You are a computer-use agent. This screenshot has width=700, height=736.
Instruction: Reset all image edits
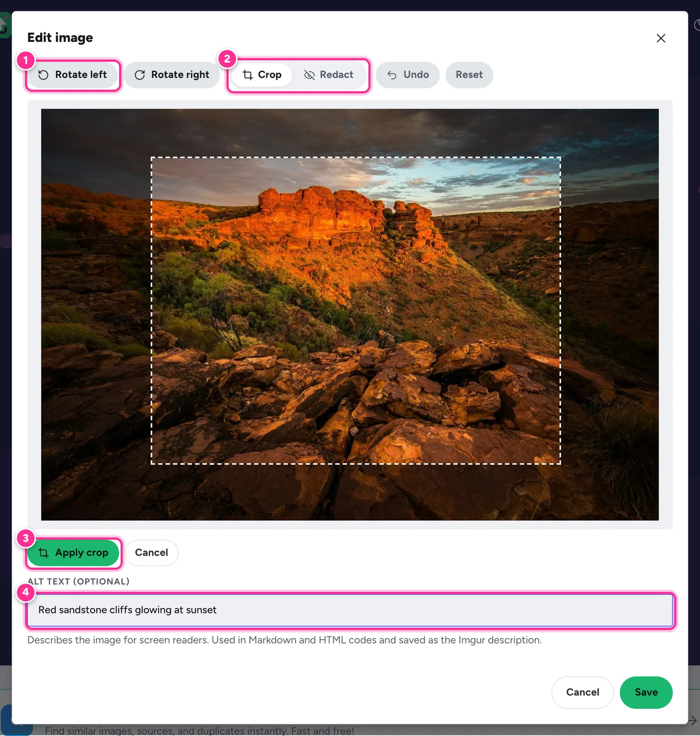469,75
